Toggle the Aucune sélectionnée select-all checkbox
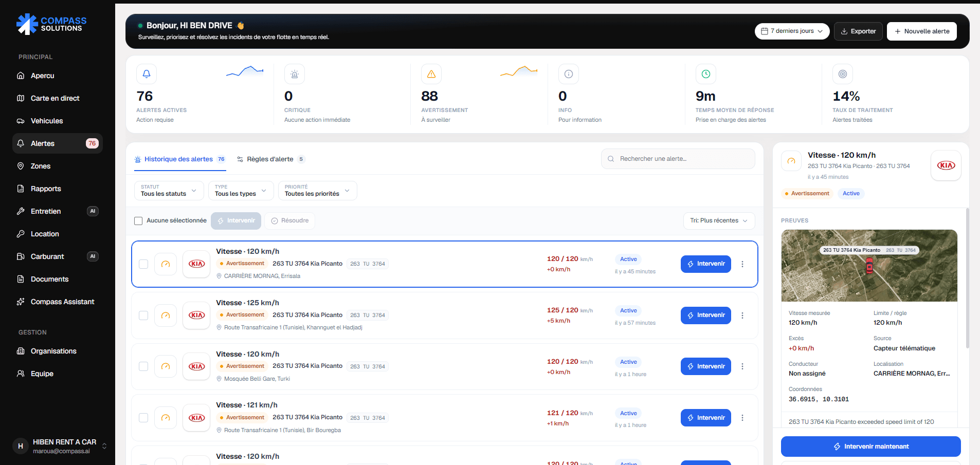The height and width of the screenshot is (465, 980). click(x=138, y=221)
